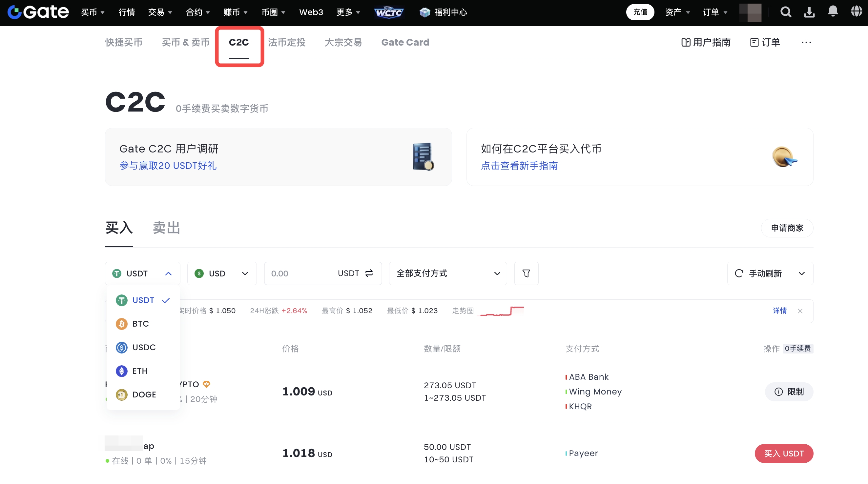
Task: Click the 买入 USDT button
Action: pos(784,454)
